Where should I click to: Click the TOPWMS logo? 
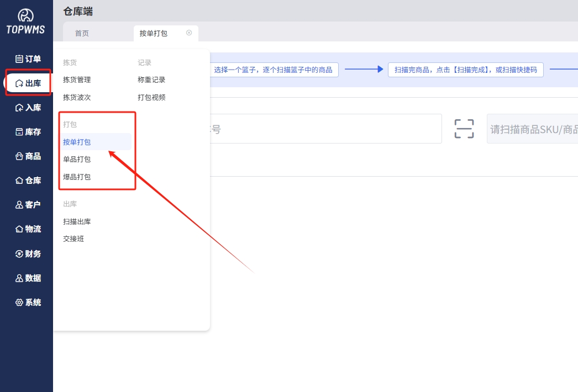[x=25, y=22]
